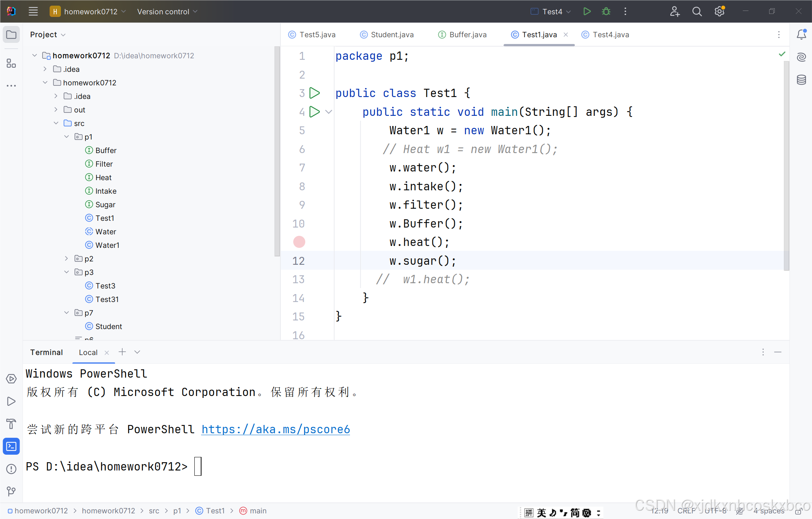The height and width of the screenshot is (519, 812).
Task: Open the Structure tool window icon
Action: pyautogui.click(x=11, y=63)
